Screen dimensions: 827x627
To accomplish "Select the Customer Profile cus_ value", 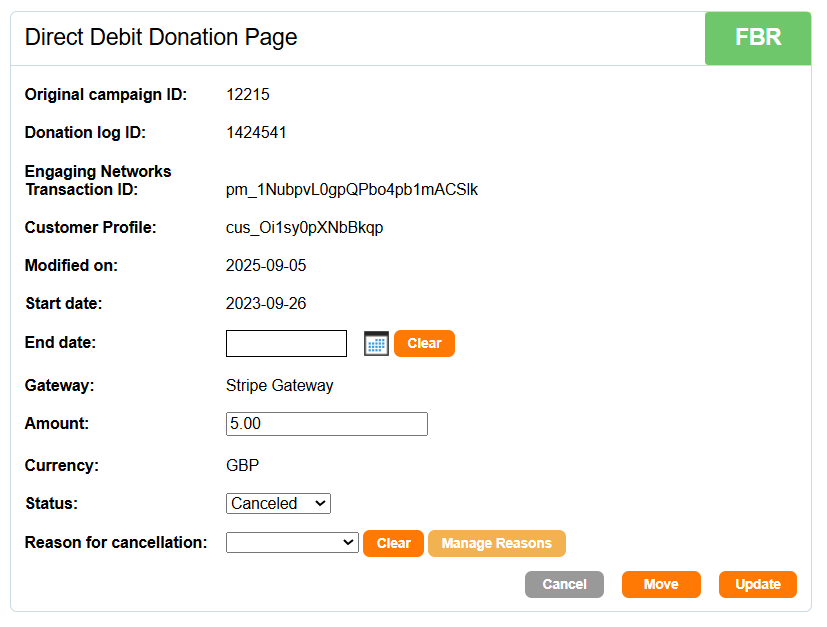I will click(x=305, y=228).
